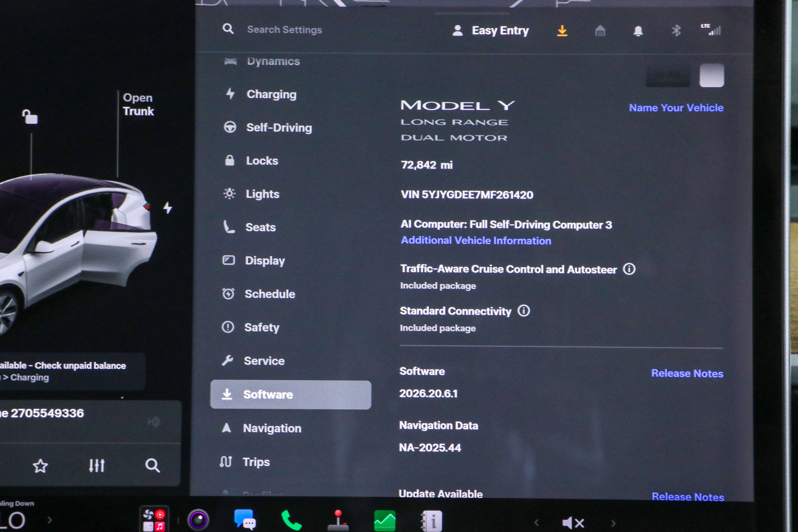Open Additional Vehicle Information
Screen dimensions: 798x532
(x=476, y=241)
